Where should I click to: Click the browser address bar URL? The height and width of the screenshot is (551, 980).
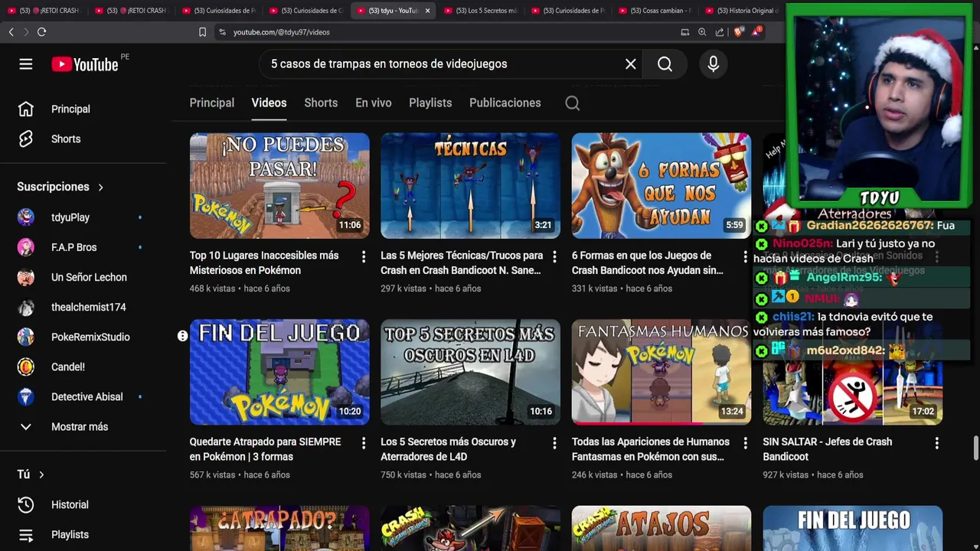click(x=282, y=32)
